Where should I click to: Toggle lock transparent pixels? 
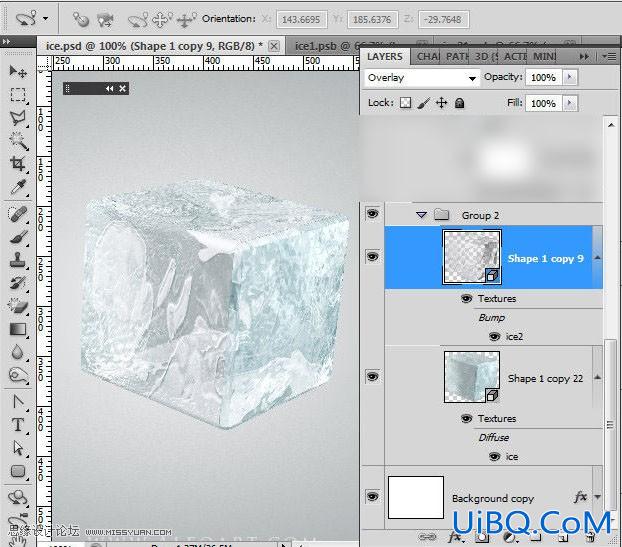coord(405,103)
